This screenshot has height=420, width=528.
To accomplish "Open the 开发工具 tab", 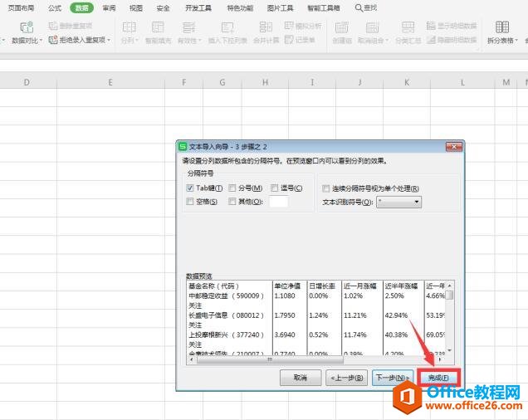I will [x=198, y=8].
